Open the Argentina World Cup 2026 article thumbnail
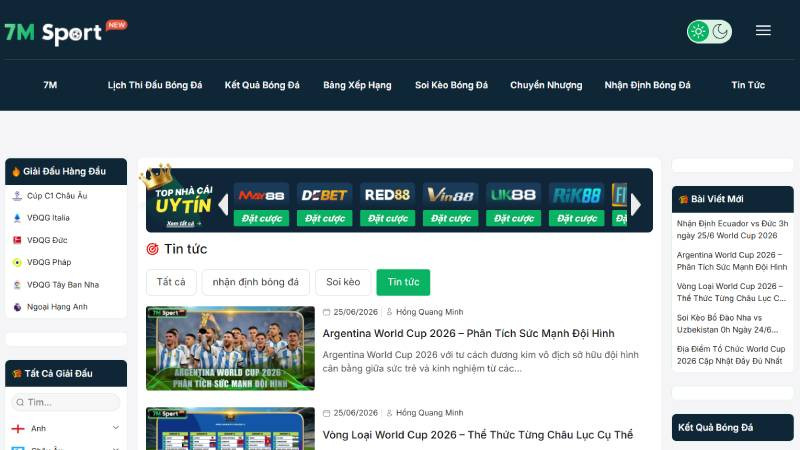 coord(230,348)
